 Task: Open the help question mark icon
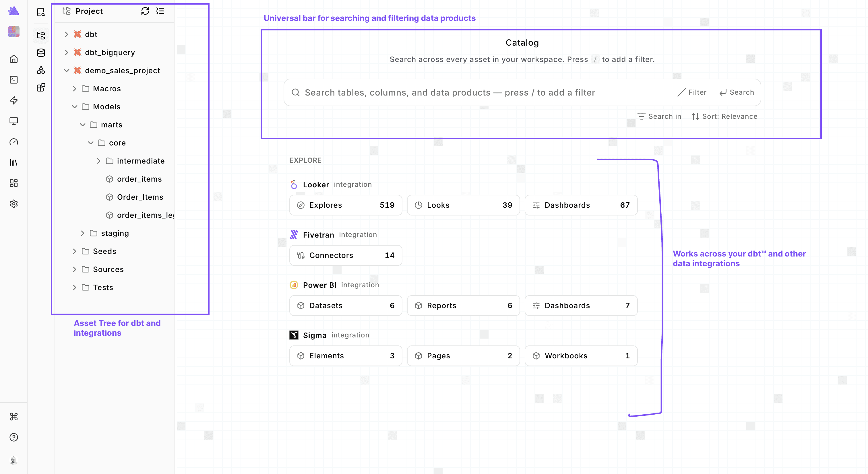tap(14, 437)
